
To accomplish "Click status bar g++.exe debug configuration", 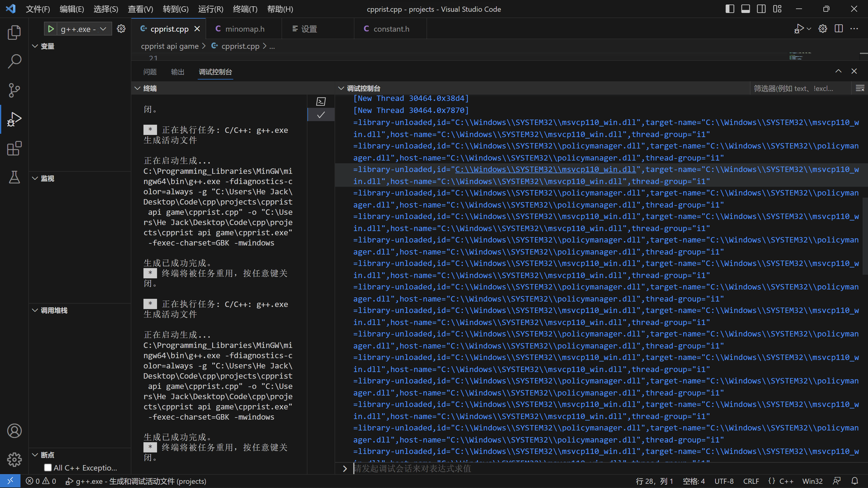I will (135, 481).
